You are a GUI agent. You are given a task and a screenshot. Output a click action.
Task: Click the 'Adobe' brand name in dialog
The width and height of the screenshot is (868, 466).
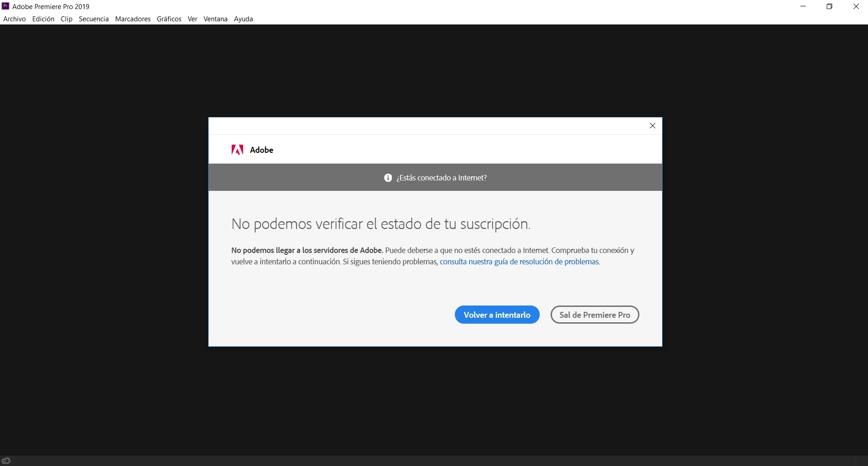pyautogui.click(x=262, y=150)
